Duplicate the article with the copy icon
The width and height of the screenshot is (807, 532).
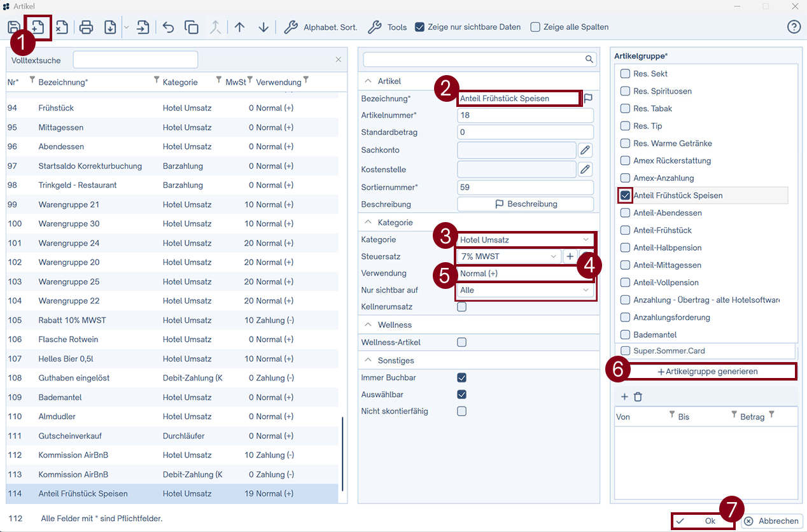coord(192,27)
